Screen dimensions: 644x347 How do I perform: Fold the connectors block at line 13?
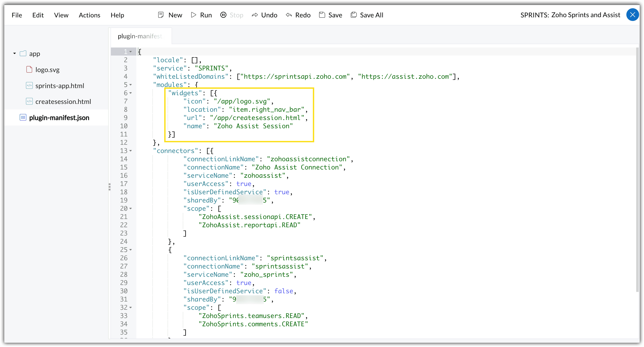point(131,151)
